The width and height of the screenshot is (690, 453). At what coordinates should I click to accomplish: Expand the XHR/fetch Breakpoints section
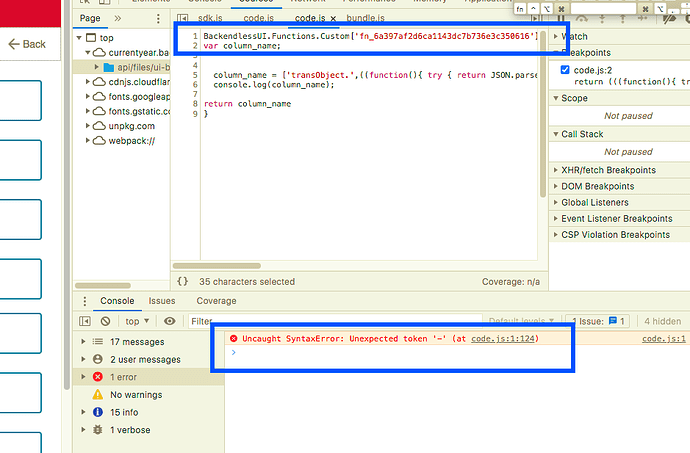click(x=555, y=170)
